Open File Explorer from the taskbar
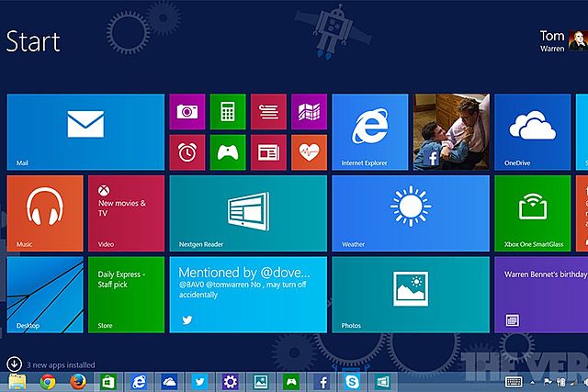Image resolution: width=588 pixels, height=392 pixels. click(x=17, y=382)
